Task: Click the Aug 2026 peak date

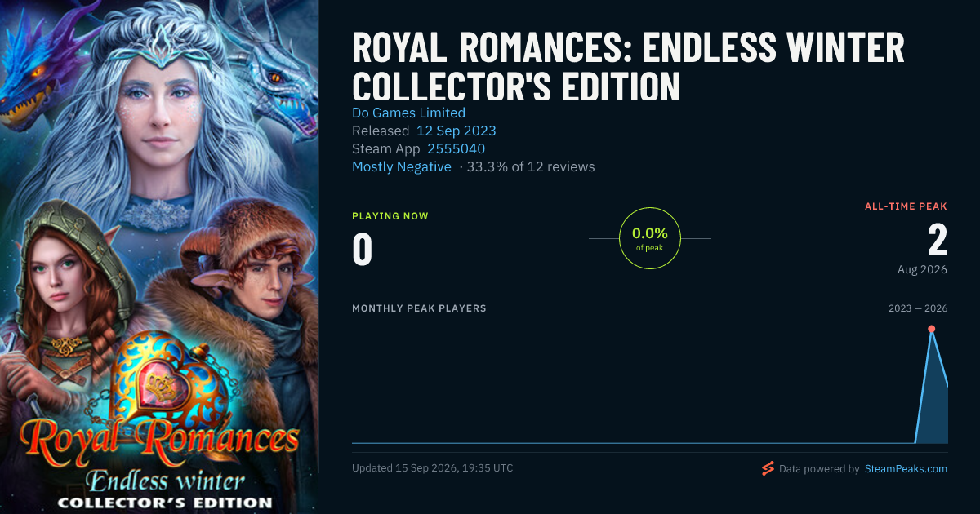Action: (x=920, y=269)
